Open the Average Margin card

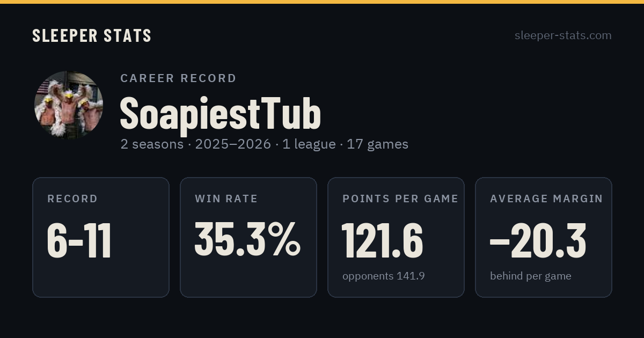point(544,237)
